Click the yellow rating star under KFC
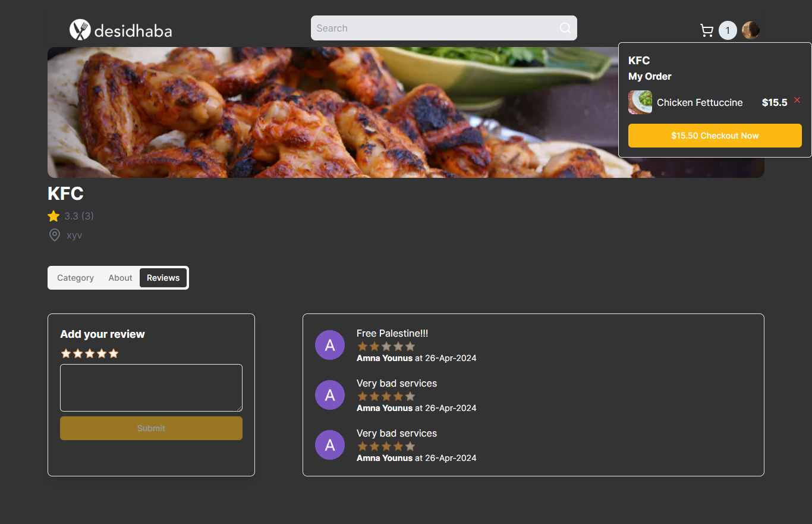This screenshot has width=812, height=524. click(x=53, y=216)
